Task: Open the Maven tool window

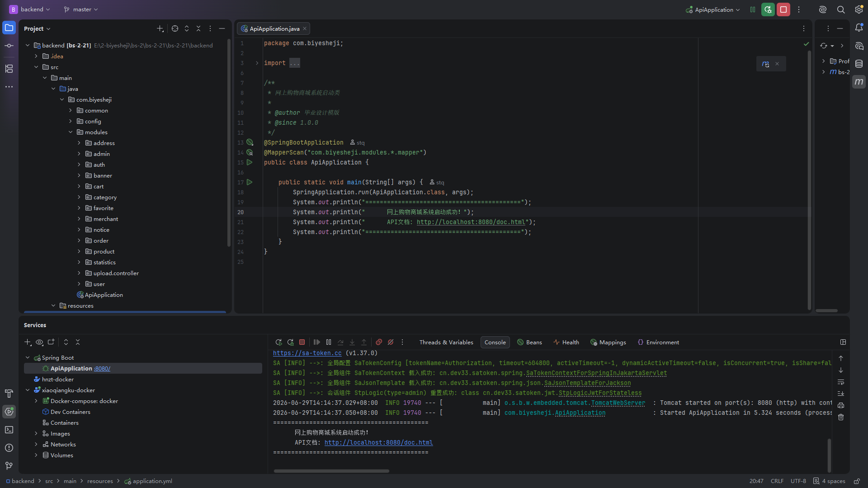Action: click(x=859, y=82)
